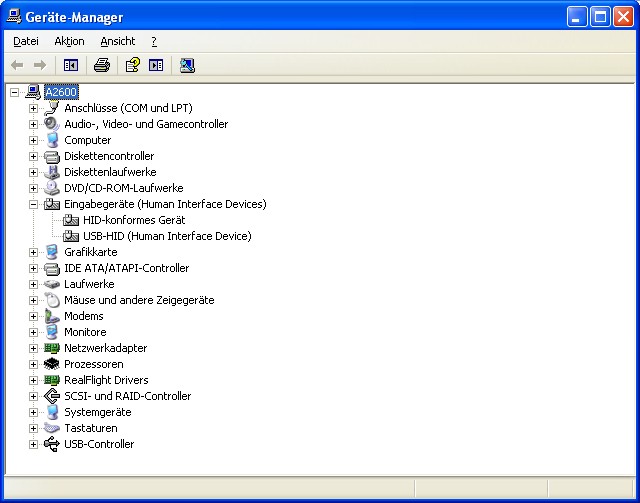
Task: Click the port plug icon for Anschlüsse
Action: [x=52, y=108]
